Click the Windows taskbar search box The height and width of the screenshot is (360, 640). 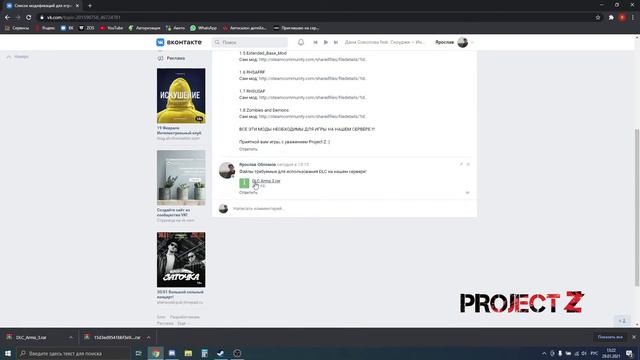pos(73,353)
